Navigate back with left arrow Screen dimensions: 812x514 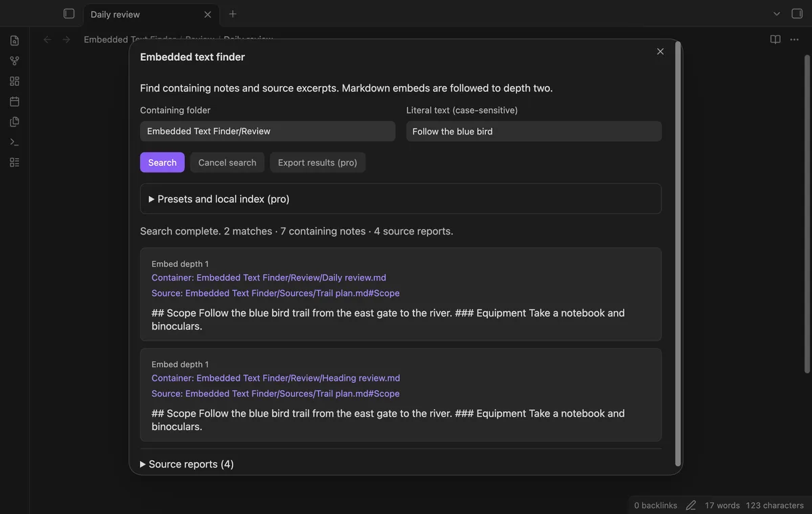tap(47, 40)
